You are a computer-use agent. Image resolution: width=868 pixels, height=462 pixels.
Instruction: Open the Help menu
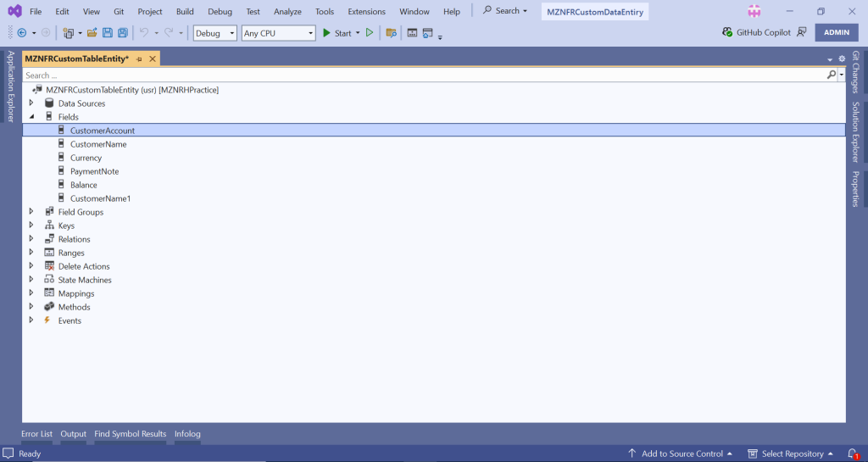tap(452, 12)
